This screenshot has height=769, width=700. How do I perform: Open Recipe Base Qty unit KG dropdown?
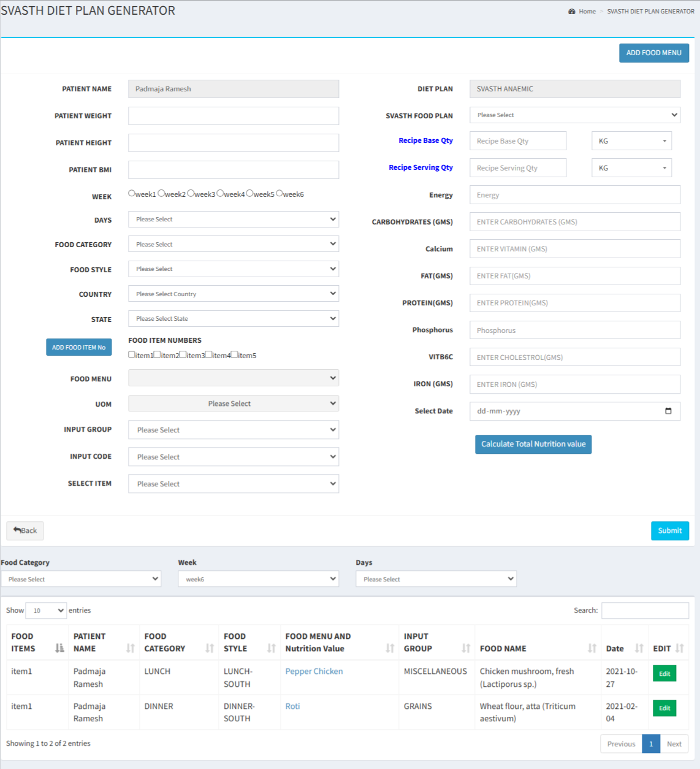631,140
